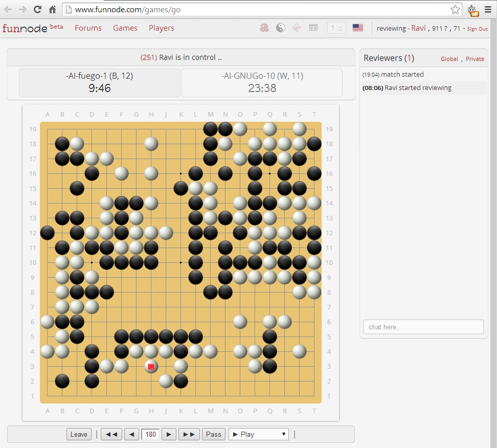Go to the browser home page
Screen dimensions: 497x448
[52, 9]
